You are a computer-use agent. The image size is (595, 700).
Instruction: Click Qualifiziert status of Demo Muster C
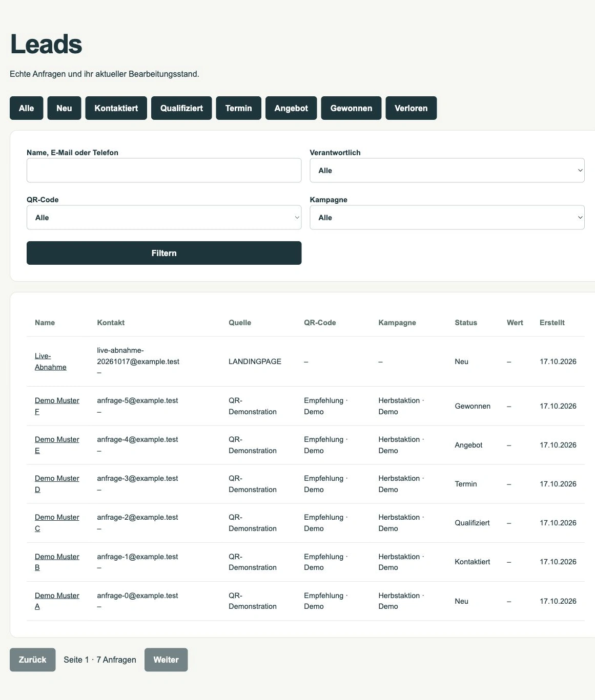[x=472, y=523]
